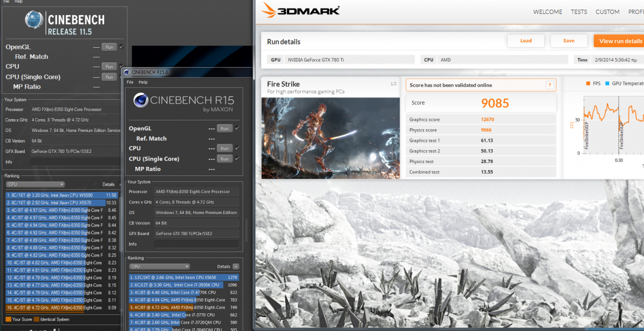Click the Combined test row
Screen dimensions: 644x331
tap(481, 172)
